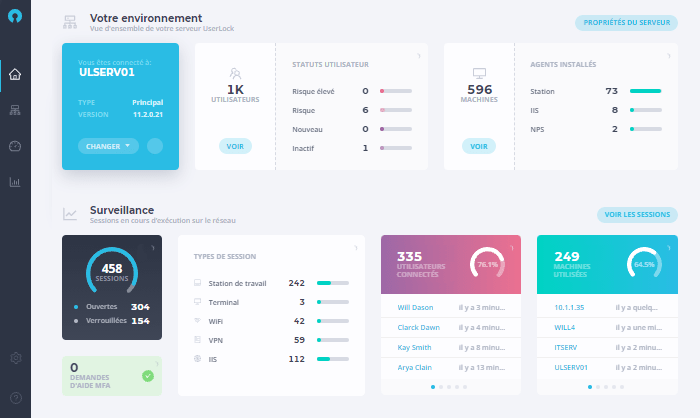700x418 pixels.
Task: Open the server network sidebar icon
Action: (x=15, y=110)
